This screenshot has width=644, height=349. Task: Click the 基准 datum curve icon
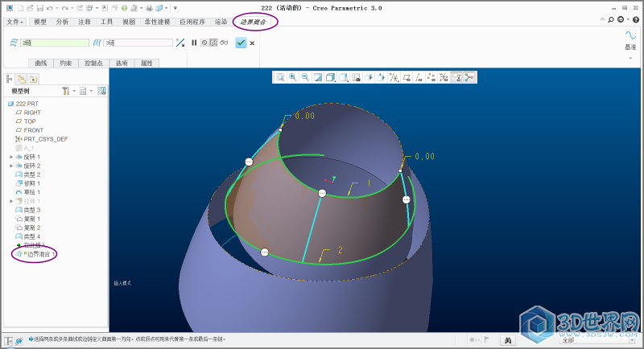630,35
